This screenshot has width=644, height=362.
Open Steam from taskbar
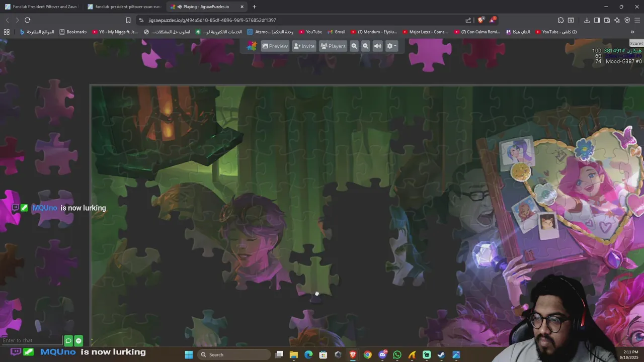(x=441, y=354)
